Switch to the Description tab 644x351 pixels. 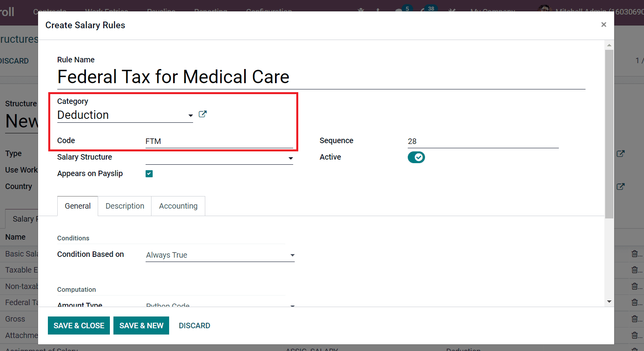(125, 206)
